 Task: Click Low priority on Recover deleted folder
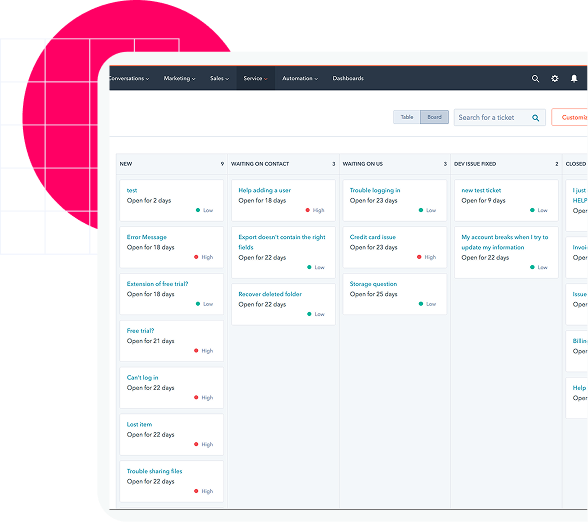[x=316, y=314]
